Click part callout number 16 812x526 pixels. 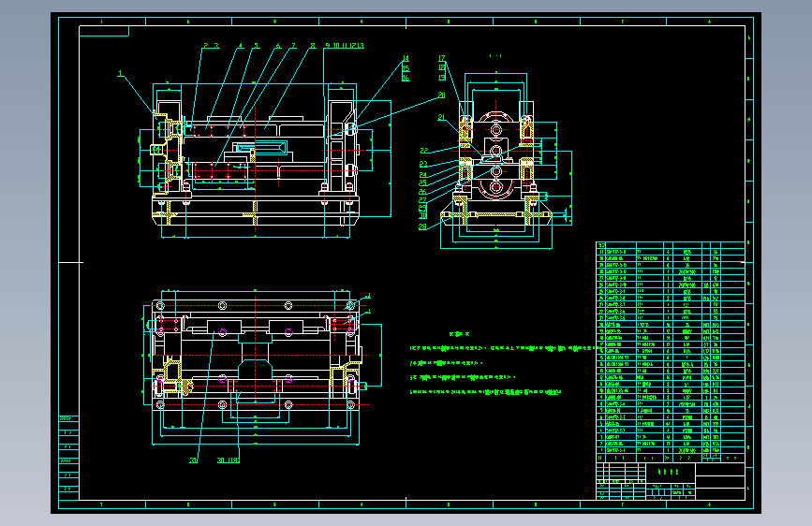[406, 78]
